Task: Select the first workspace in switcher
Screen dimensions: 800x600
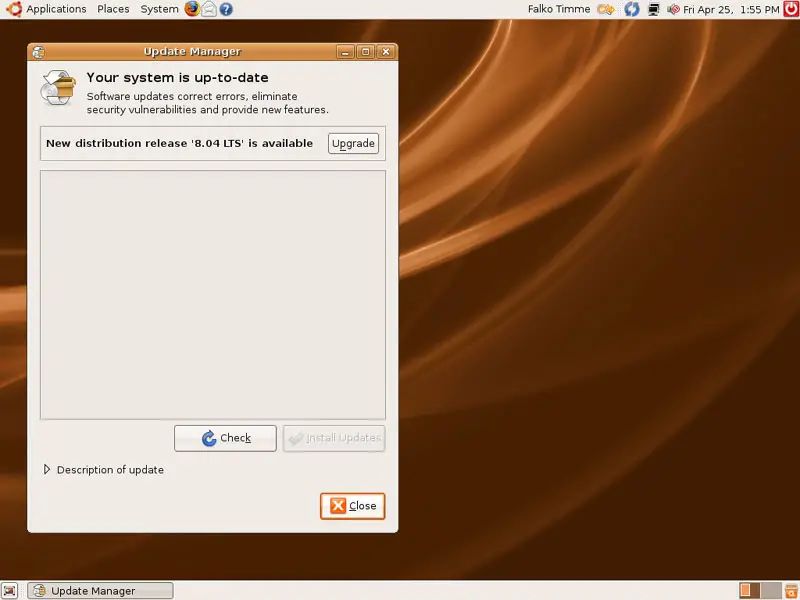Action: (749, 590)
